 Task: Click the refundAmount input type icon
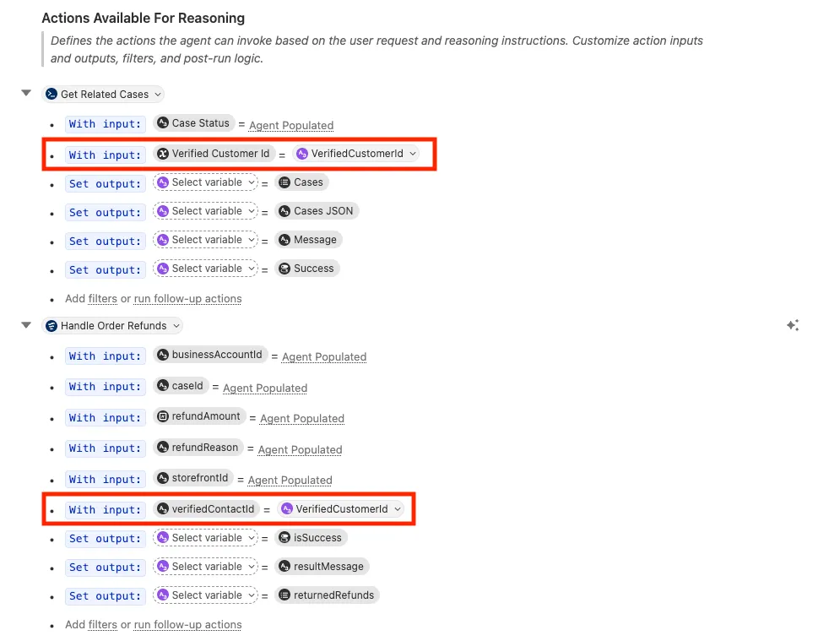163,416
